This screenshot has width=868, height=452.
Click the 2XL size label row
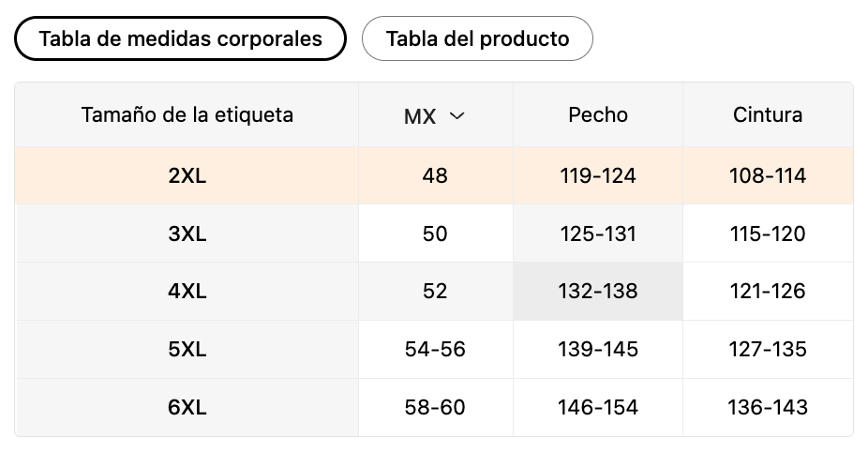coord(187,175)
